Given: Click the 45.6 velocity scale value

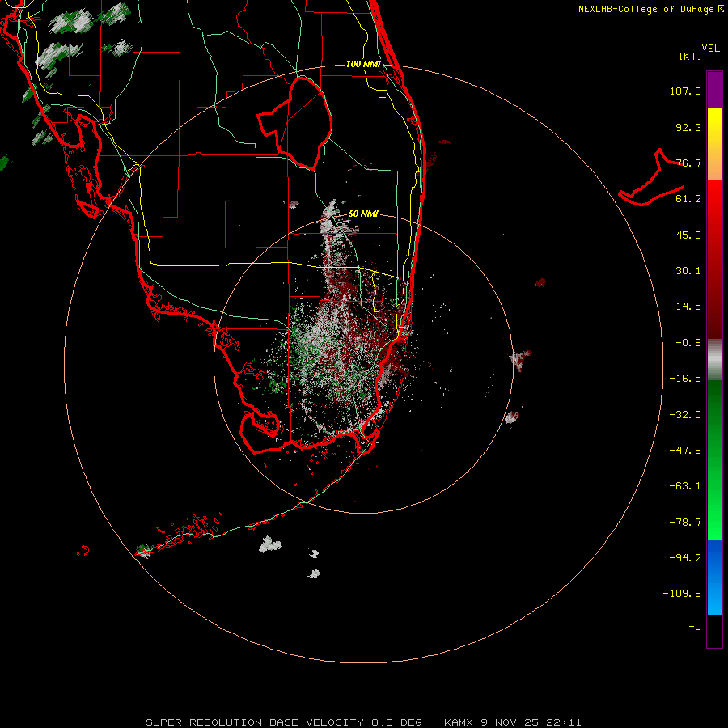Looking at the screenshot, I should pyautogui.click(x=688, y=235).
